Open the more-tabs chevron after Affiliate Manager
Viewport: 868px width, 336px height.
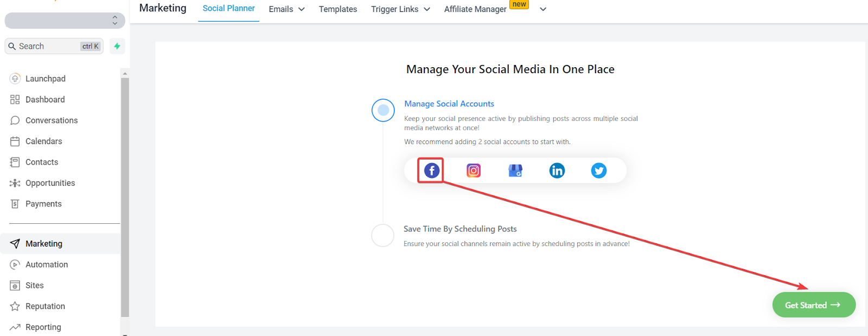(543, 9)
